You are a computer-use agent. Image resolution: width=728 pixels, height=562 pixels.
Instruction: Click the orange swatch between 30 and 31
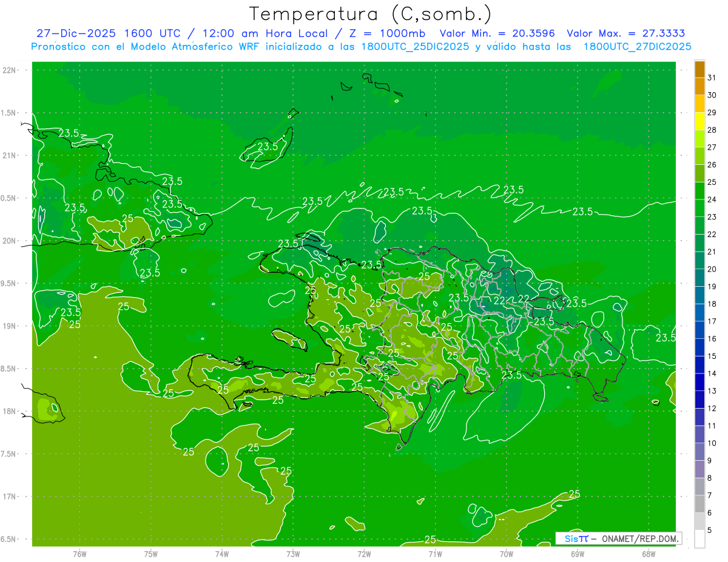699,87
